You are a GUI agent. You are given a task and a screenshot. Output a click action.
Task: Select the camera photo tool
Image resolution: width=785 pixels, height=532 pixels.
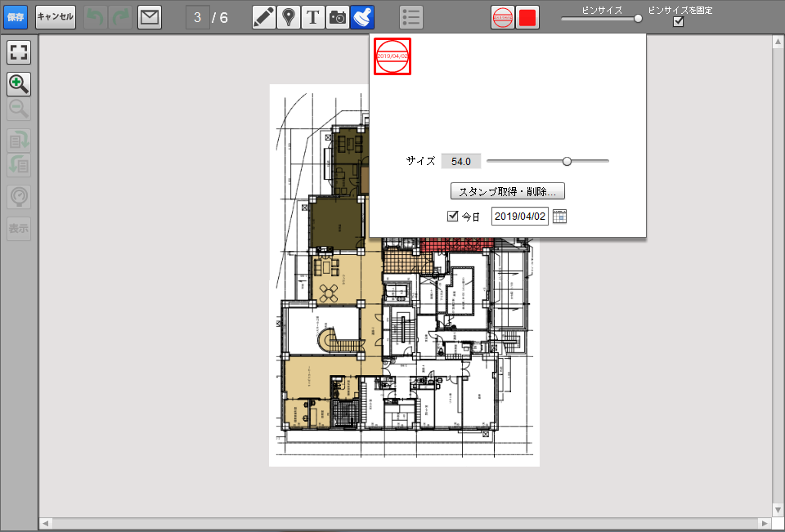click(337, 17)
